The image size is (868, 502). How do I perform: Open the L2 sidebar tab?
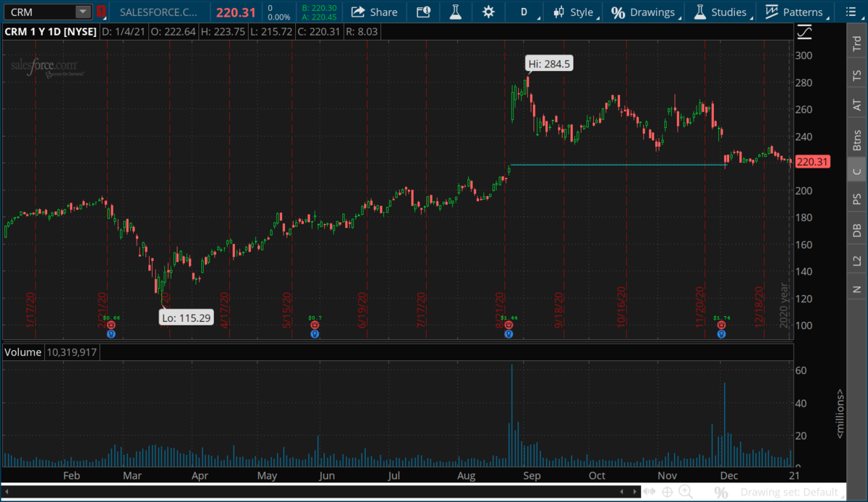click(857, 260)
